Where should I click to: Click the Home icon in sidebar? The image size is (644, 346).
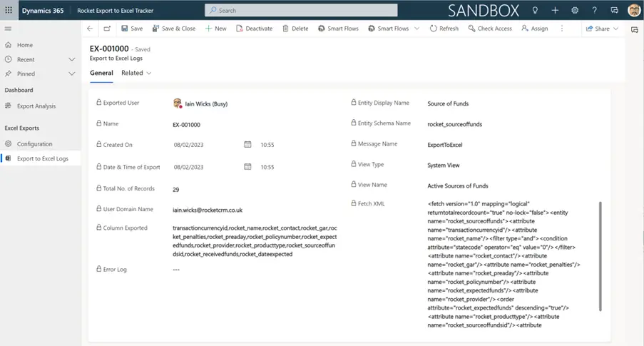(9, 45)
